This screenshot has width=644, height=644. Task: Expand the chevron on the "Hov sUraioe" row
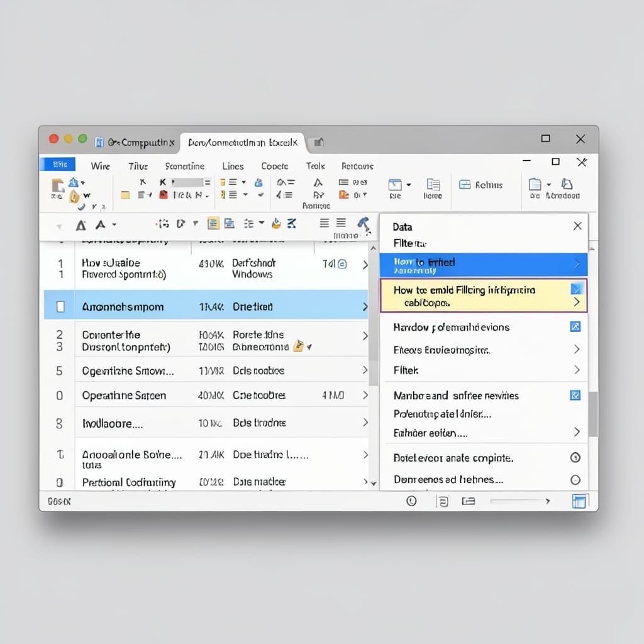(x=365, y=265)
